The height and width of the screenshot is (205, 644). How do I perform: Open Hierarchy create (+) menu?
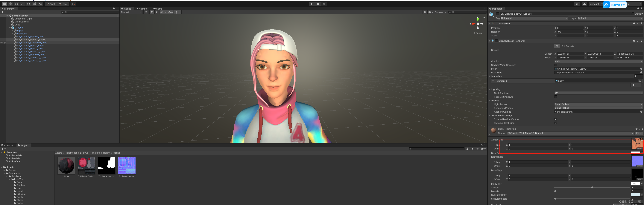coord(3,12)
